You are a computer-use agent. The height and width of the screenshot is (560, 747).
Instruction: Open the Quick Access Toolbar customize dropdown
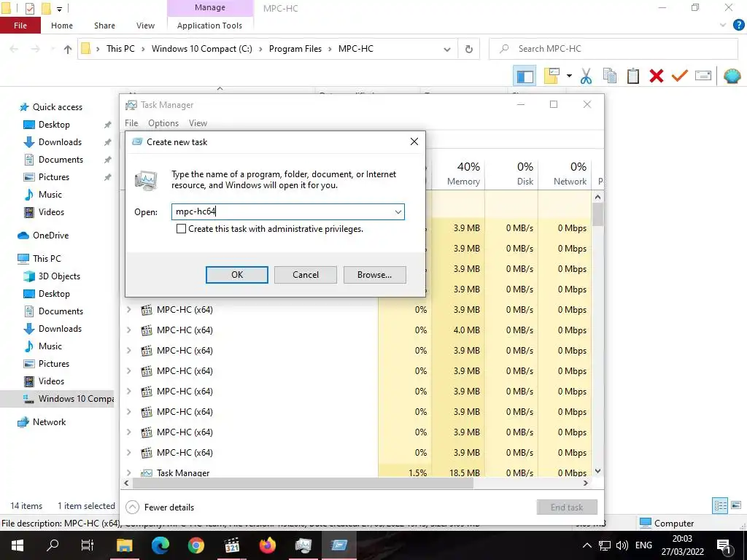click(x=60, y=9)
